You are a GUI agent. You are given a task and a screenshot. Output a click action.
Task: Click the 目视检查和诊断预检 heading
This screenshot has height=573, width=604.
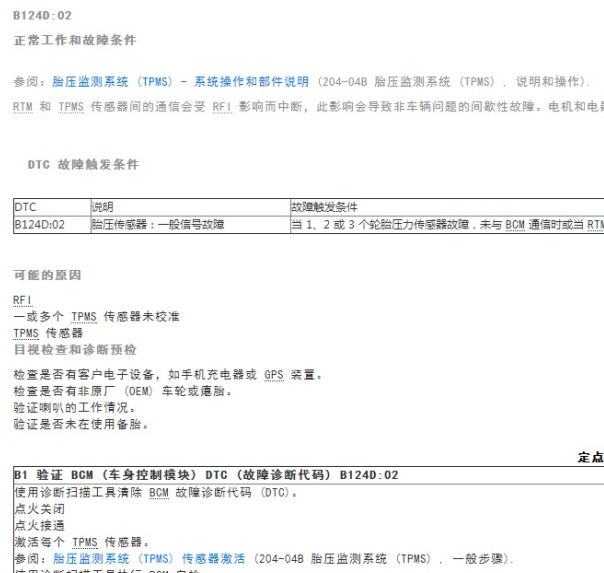click(x=75, y=350)
